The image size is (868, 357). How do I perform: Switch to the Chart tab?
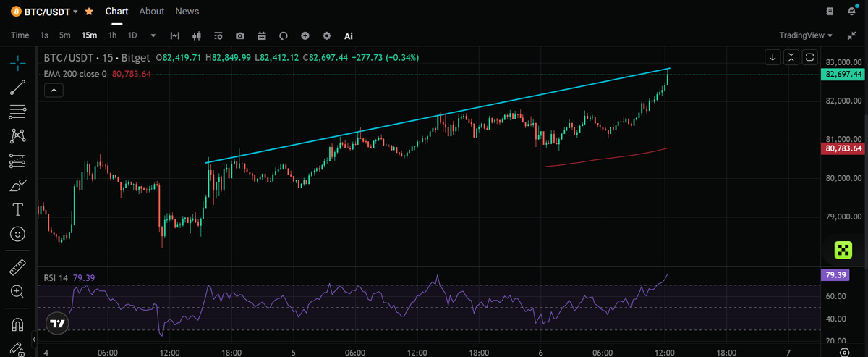[116, 12]
